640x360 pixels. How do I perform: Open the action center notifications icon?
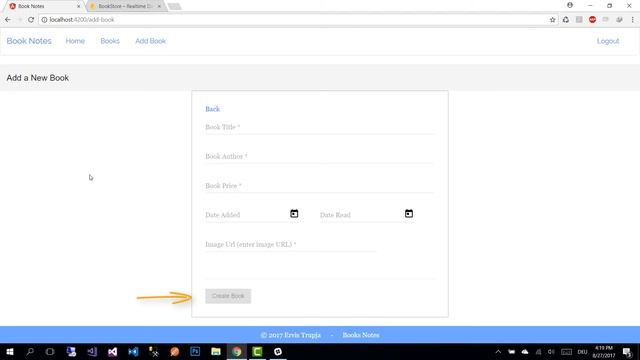click(x=627, y=352)
